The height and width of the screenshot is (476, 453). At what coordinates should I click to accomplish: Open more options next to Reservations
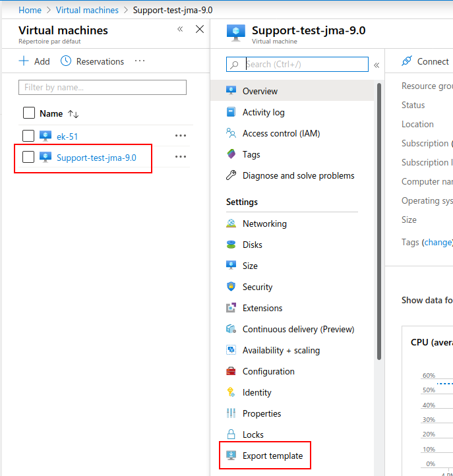[x=139, y=61]
